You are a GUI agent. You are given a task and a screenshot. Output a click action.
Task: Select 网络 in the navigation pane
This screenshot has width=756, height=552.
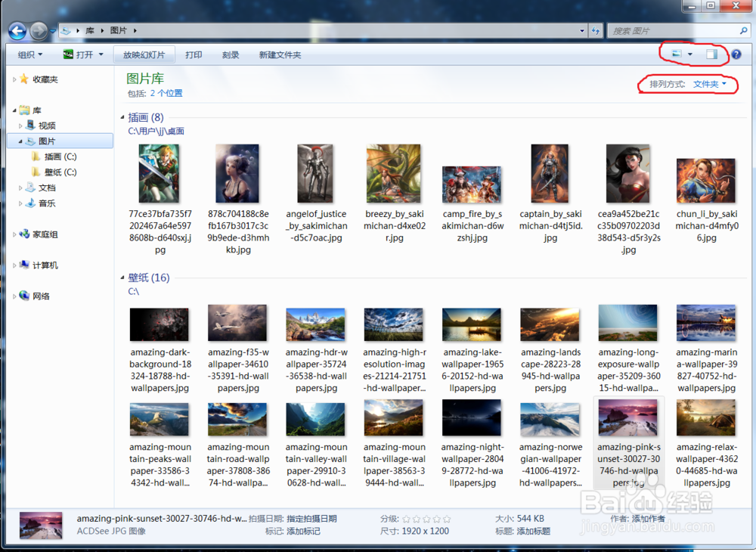(x=41, y=296)
